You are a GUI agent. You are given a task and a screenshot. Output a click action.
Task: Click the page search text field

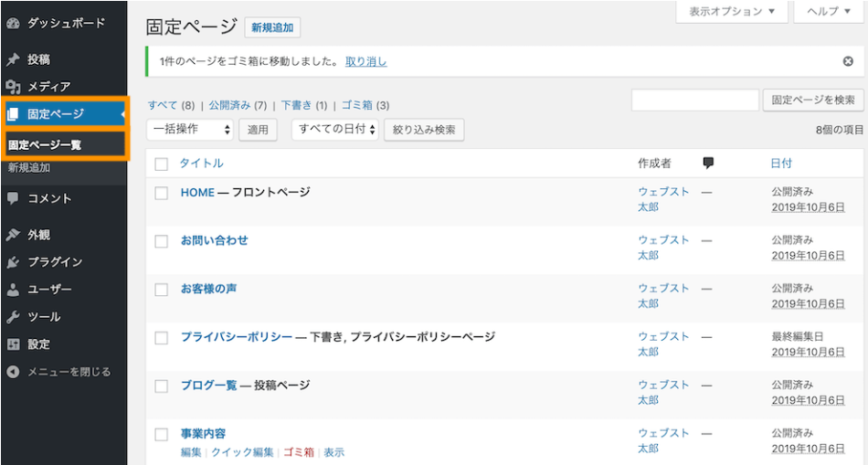point(694,100)
